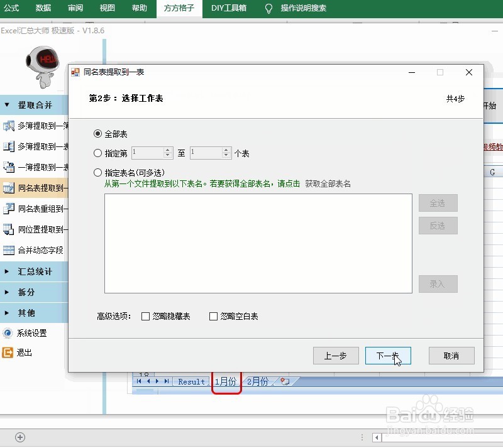Image resolution: width=503 pixels, height=448 pixels.
Task: Click the dialog title bar app icon
Action: (x=75, y=72)
